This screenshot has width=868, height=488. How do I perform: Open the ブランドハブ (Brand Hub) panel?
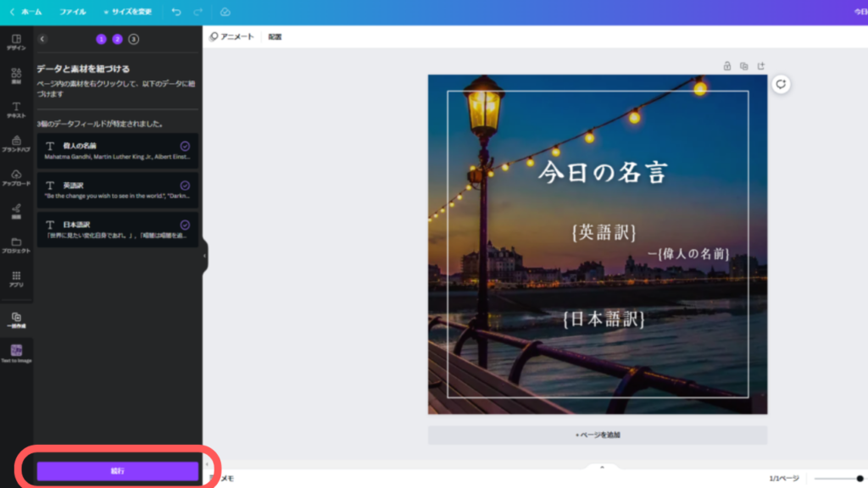[16, 144]
